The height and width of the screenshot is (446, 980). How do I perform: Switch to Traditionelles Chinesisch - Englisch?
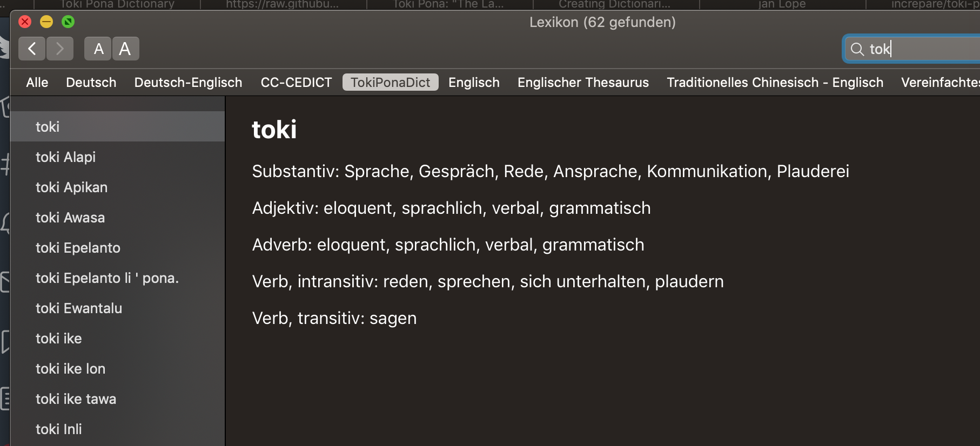(x=775, y=82)
